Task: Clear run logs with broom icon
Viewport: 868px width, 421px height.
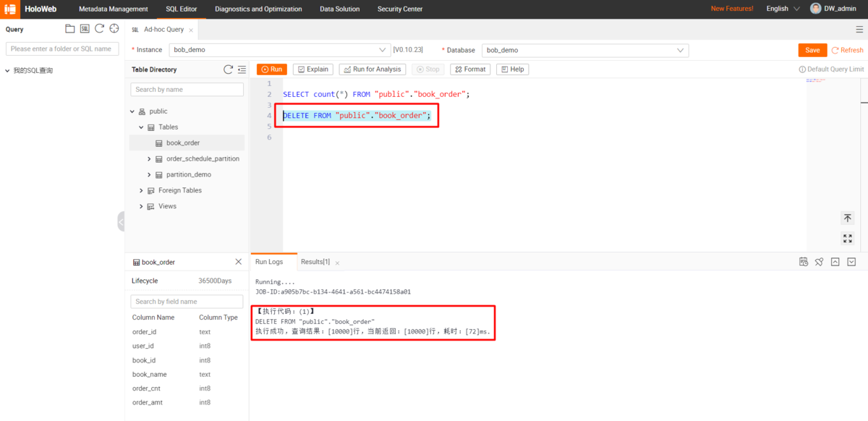Action: (820, 262)
